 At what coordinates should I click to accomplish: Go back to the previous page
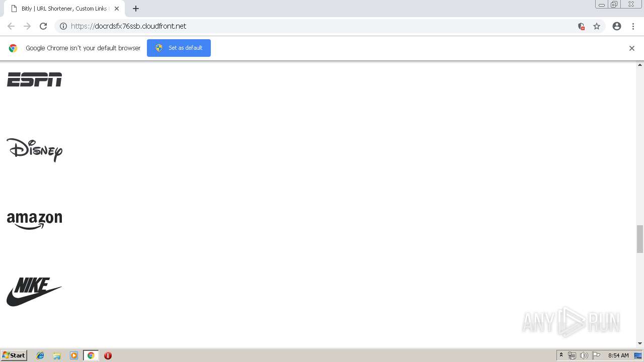pos(11,26)
